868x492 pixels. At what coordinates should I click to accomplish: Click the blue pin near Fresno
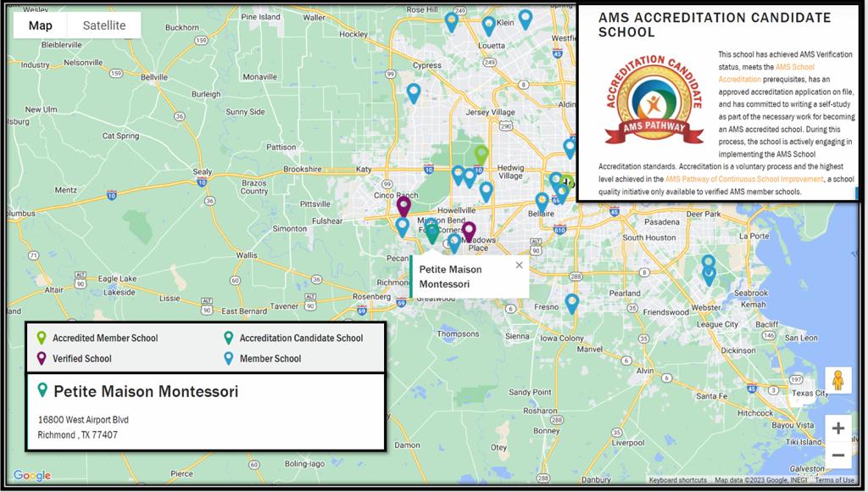(572, 304)
